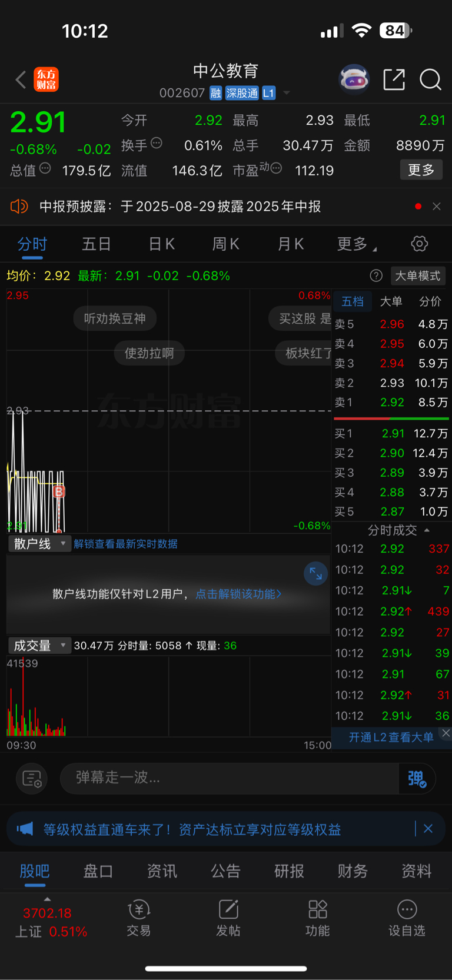The width and height of the screenshot is (452, 980).
Task: Switch to 五日 chart tab
Action: pos(97,244)
